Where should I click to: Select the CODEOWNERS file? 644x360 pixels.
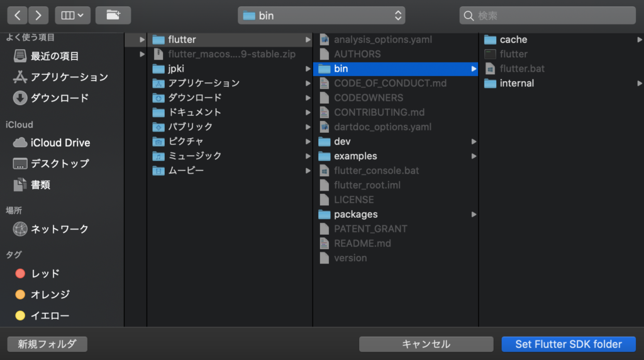click(396, 98)
